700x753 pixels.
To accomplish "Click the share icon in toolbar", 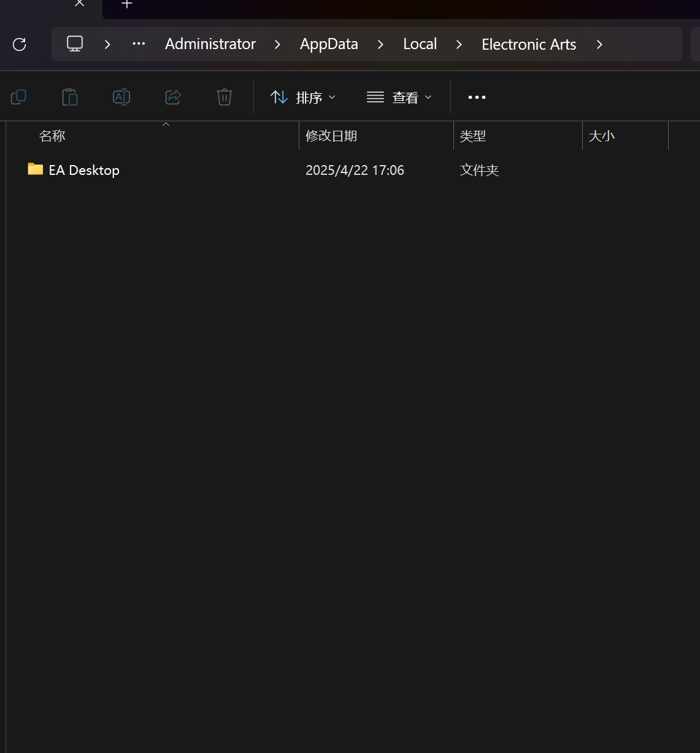I will point(173,97).
